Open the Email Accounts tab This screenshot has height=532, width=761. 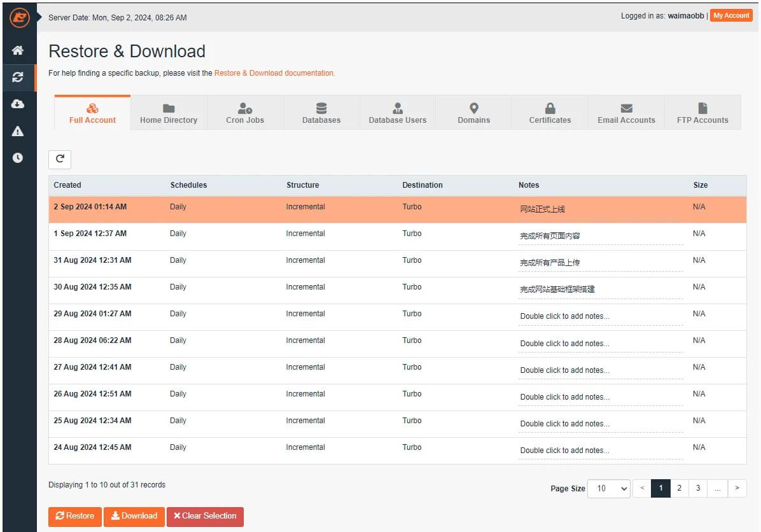pos(626,113)
